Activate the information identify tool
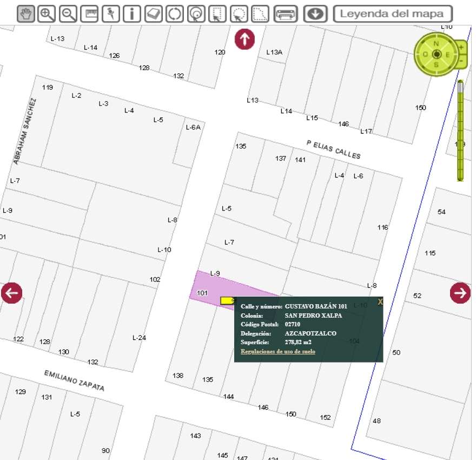476x460 pixels. coord(132,14)
